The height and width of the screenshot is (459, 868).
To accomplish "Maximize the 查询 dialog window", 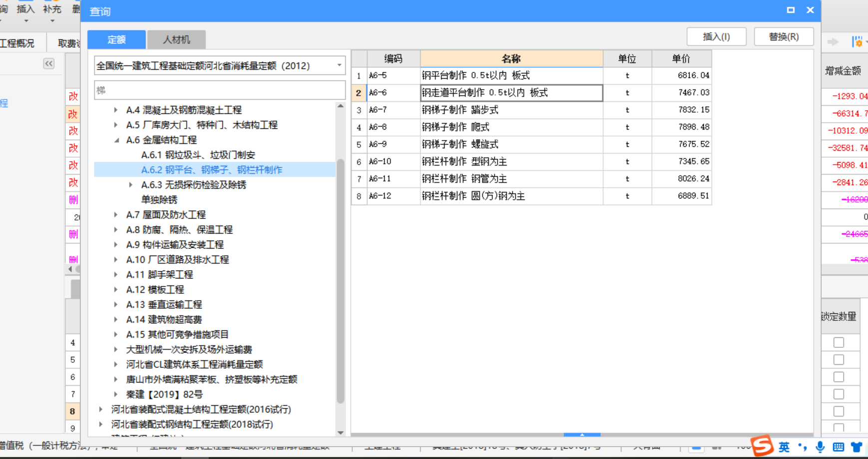I will coord(791,10).
